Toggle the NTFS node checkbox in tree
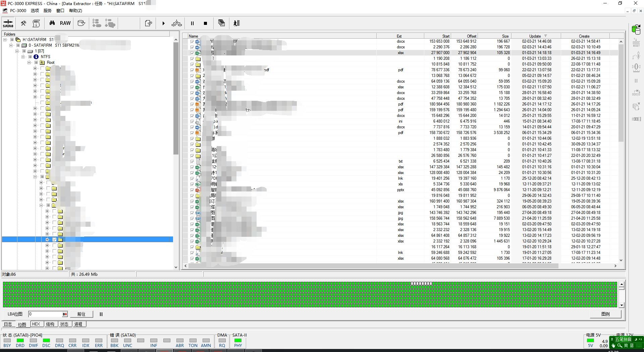Image resolution: width=644 pixels, height=352 pixels. tap(30, 57)
